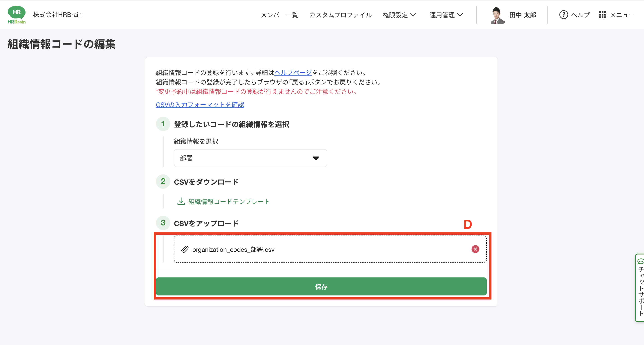Viewport: 644px width, 345px height.
Task: Expand the 権限設定 dropdown menu
Action: coord(399,15)
